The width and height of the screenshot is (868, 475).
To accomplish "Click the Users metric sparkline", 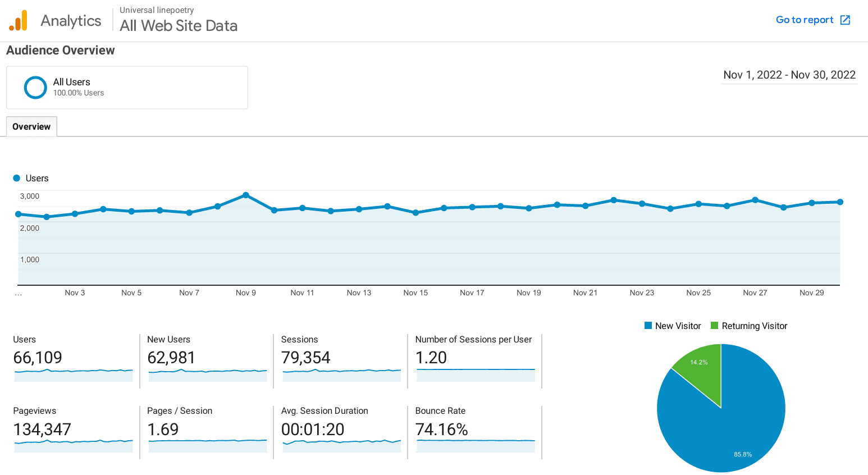I will tap(73, 375).
